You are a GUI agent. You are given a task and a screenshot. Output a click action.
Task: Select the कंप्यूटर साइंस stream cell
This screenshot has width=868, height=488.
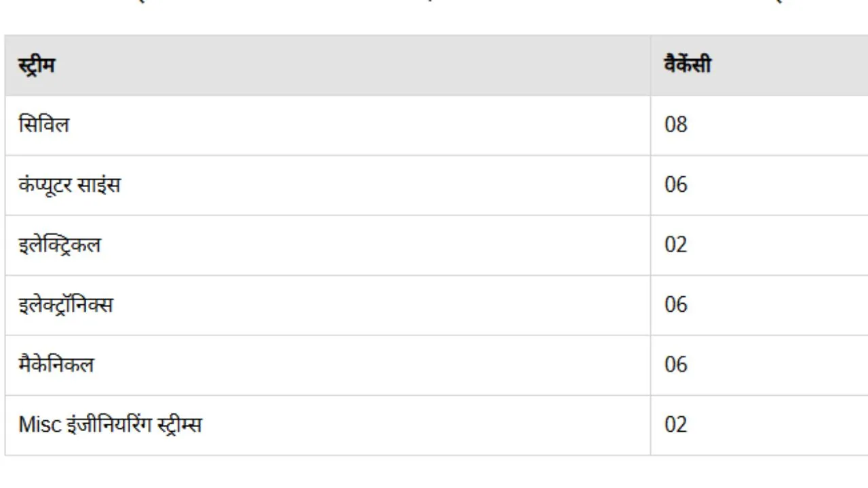[x=328, y=185]
